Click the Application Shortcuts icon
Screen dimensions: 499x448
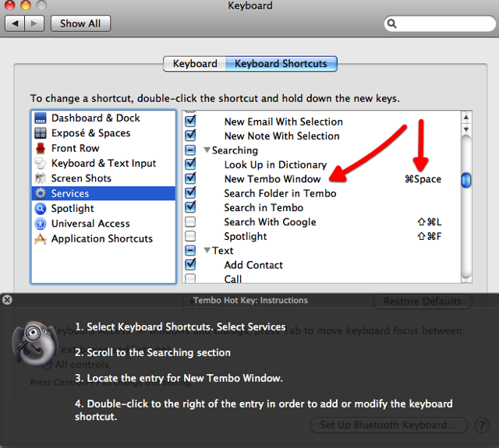41,238
